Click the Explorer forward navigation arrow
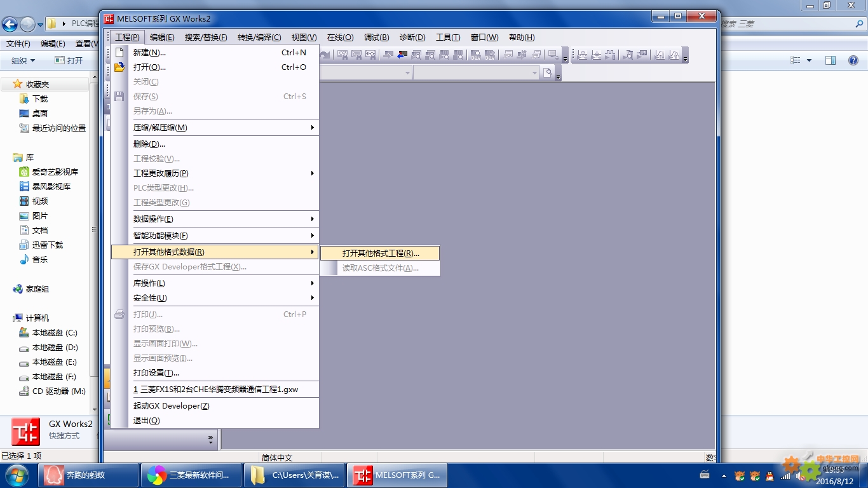Viewport: 868px width, 488px height. click(27, 25)
